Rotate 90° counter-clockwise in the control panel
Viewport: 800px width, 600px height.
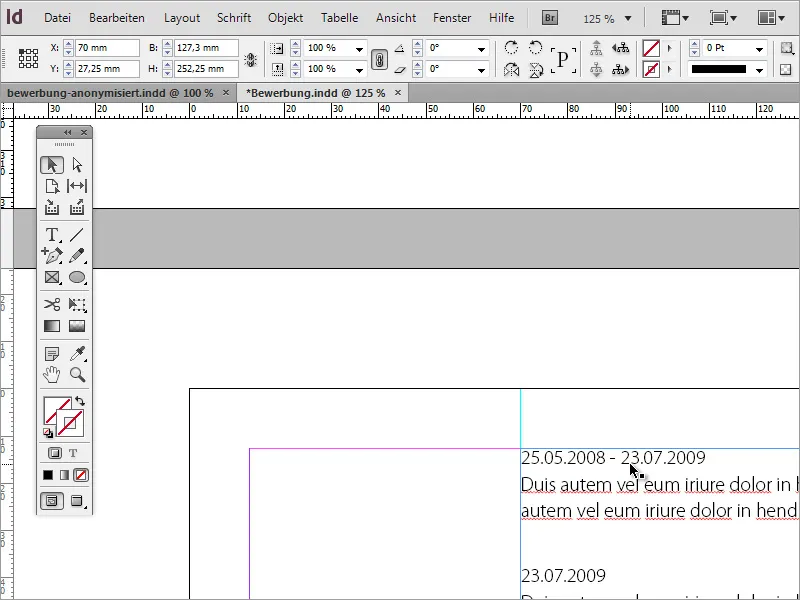tap(535, 48)
